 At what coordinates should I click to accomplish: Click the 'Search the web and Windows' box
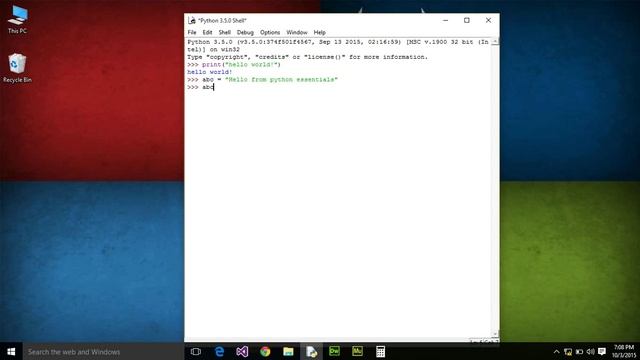[103, 351]
